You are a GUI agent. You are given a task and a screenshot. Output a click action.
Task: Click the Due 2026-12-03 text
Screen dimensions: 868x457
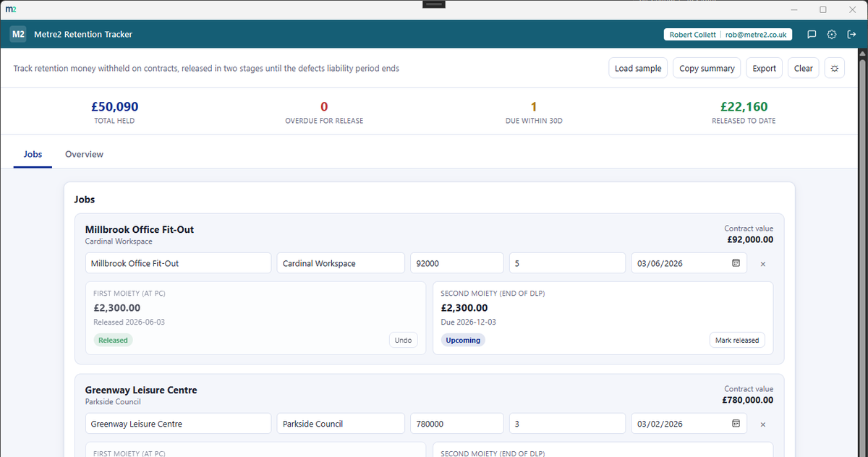click(468, 322)
